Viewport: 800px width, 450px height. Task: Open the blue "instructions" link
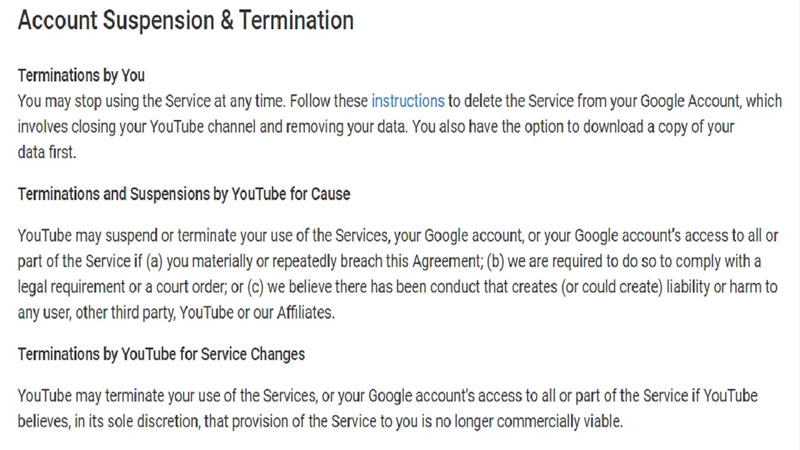point(408,101)
